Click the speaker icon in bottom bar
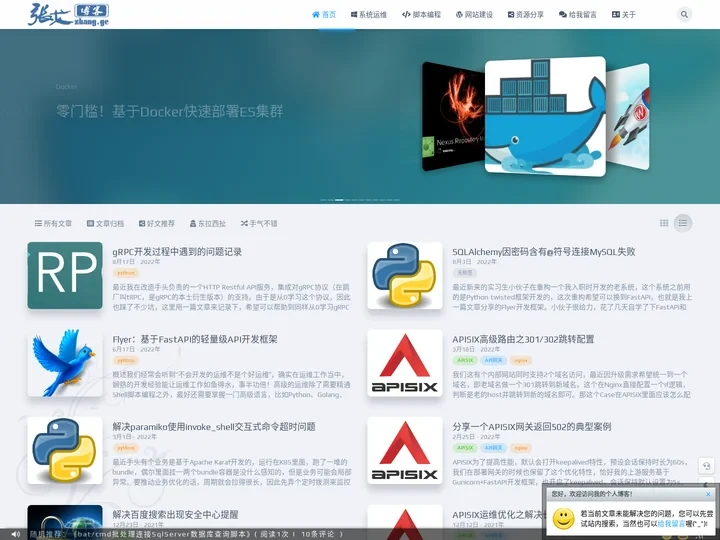This screenshot has height=540, width=720. coord(16,534)
